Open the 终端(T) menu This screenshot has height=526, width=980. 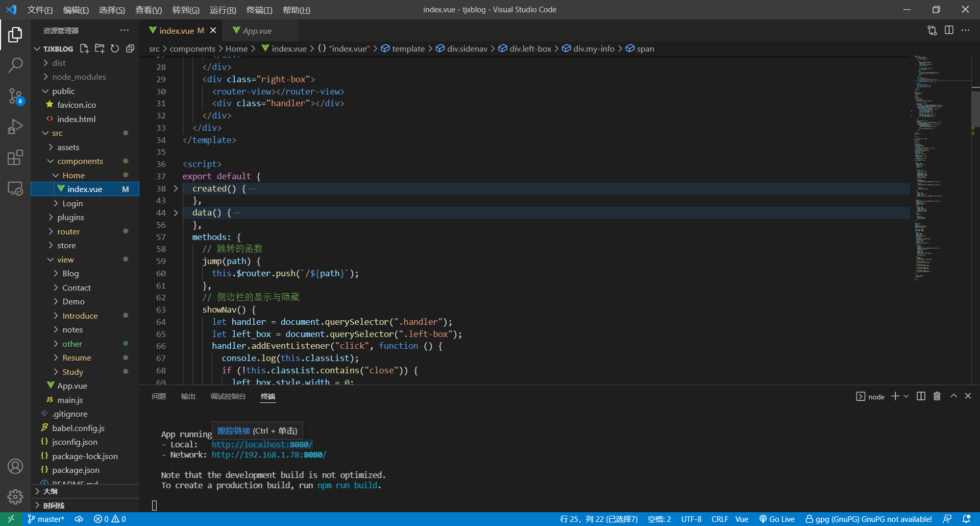point(259,10)
